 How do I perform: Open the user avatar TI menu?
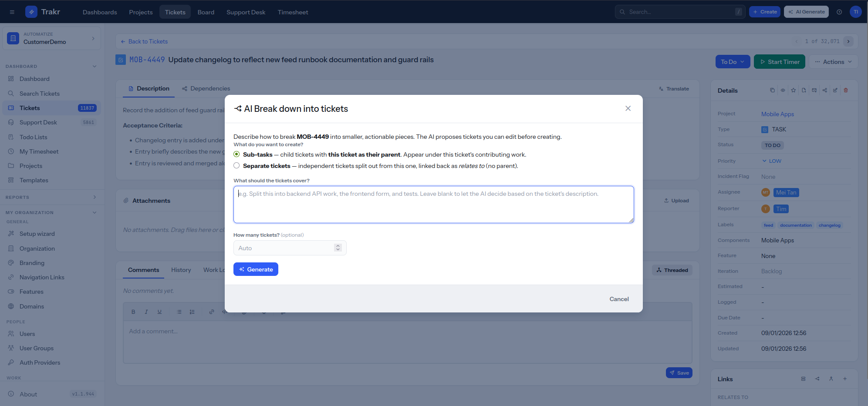(x=855, y=12)
